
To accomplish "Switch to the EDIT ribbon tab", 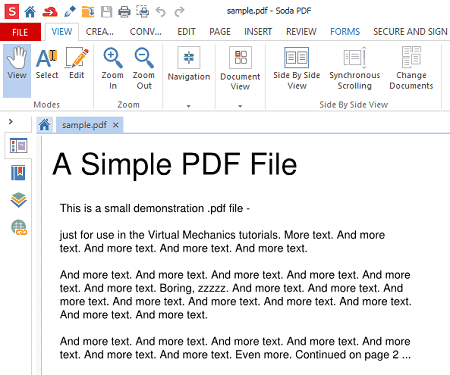I will point(186,32).
